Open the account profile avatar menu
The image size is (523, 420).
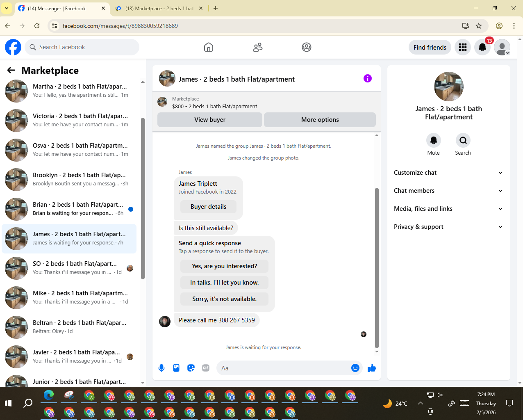tap(502, 47)
